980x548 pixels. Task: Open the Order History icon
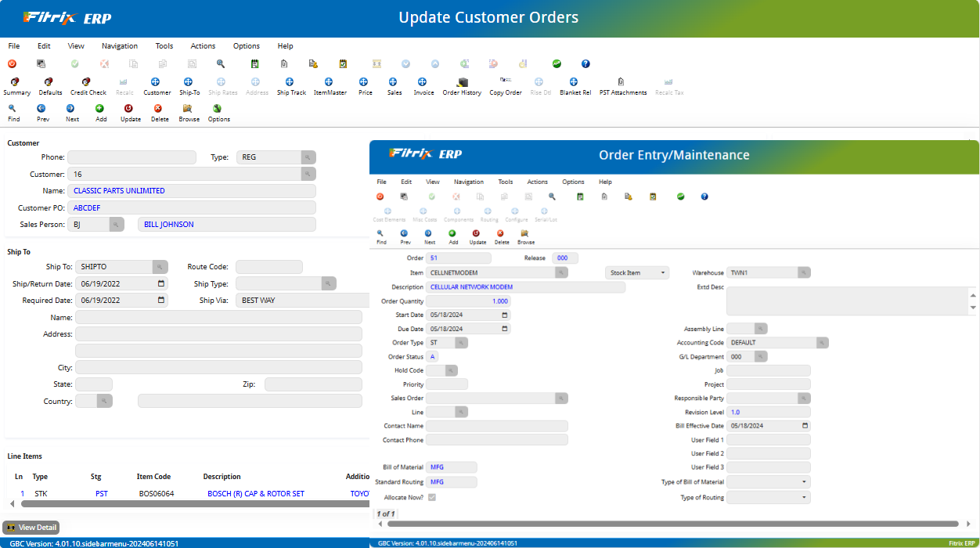pos(463,82)
